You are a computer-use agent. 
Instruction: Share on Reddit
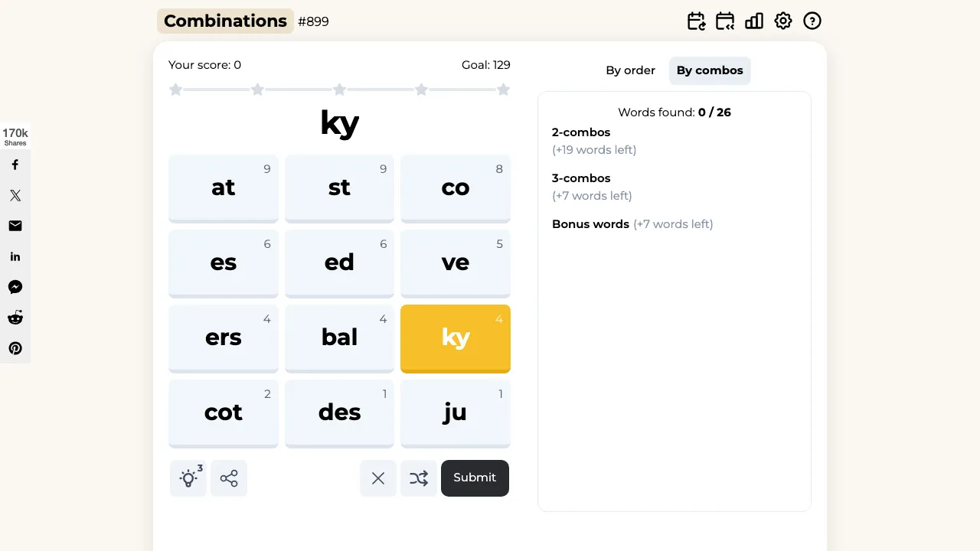pyautogui.click(x=15, y=318)
